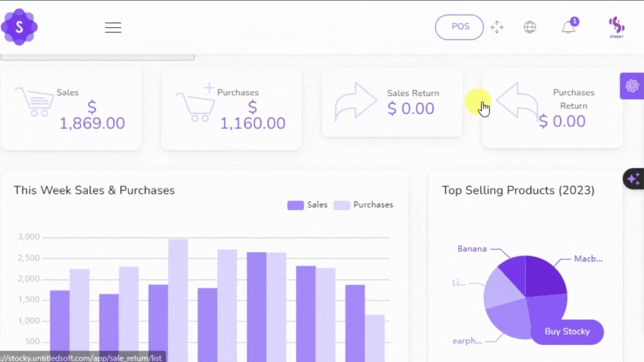Click the purple Stocky S logo
The width and height of the screenshot is (644, 362).
pos(19,27)
